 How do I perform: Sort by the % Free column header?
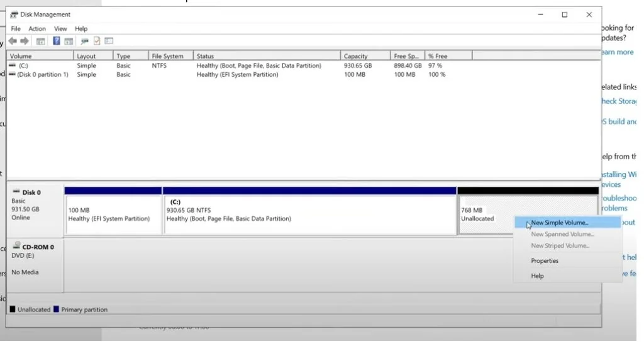coord(448,56)
